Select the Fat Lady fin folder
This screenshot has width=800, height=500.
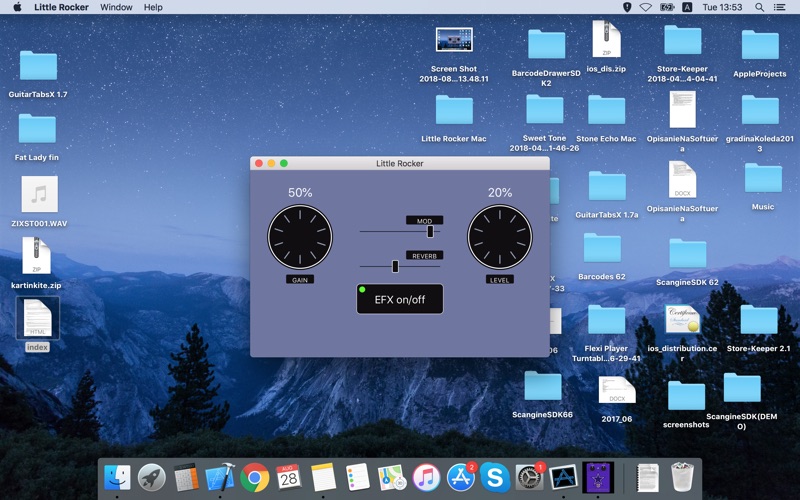pyautogui.click(x=37, y=129)
